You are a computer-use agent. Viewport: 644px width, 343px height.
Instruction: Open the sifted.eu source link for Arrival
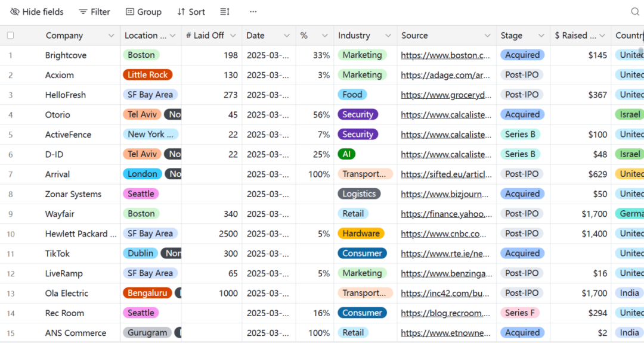[x=446, y=174]
